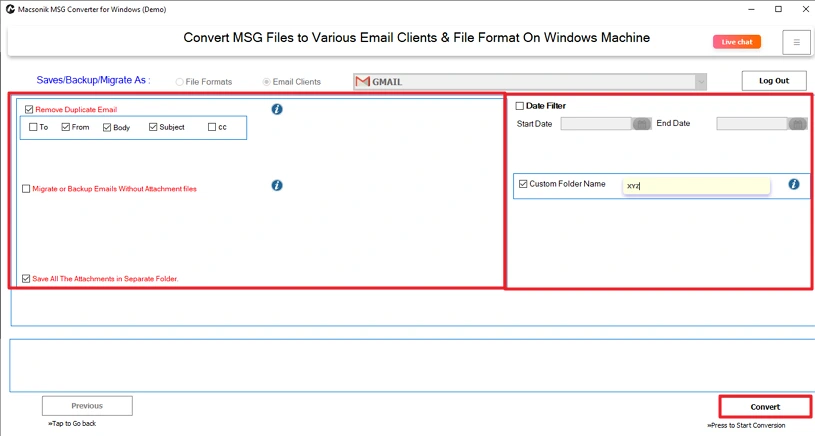Click the Start Date calendar icon
The image size is (815, 436).
(642, 124)
